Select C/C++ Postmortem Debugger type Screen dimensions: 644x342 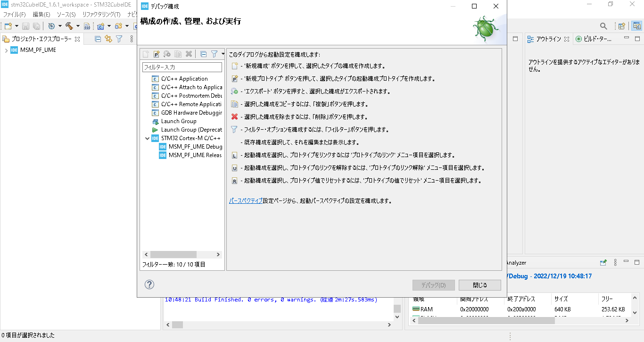coord(187,96)
